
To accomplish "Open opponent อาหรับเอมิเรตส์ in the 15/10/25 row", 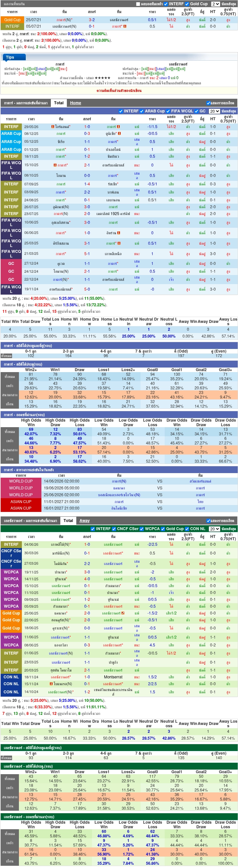I will pyautogui.click(x=113, y=165).
